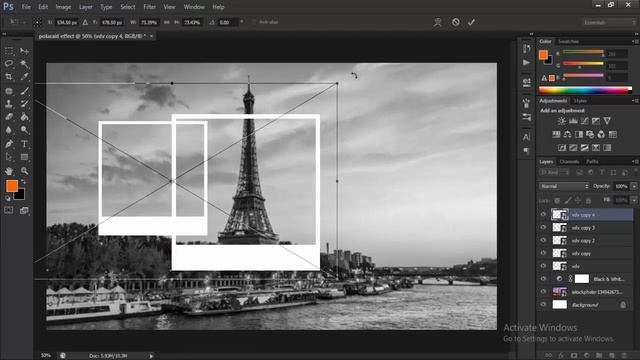Viewport: 640px width, 360px height.
Task: Add a Brightness/Contrast adjustment
Action: [x=562, y=121]
